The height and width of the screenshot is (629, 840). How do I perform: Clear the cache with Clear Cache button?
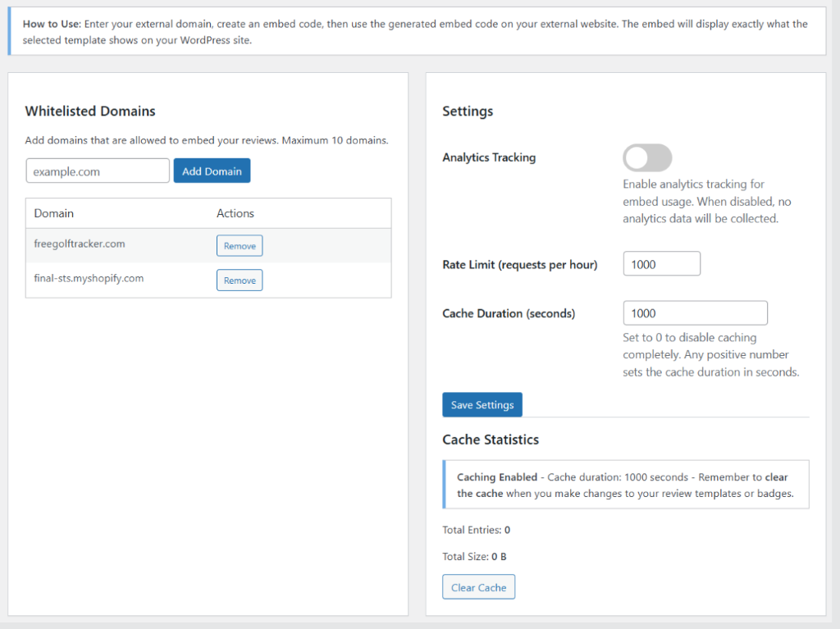tap(478, 587)
